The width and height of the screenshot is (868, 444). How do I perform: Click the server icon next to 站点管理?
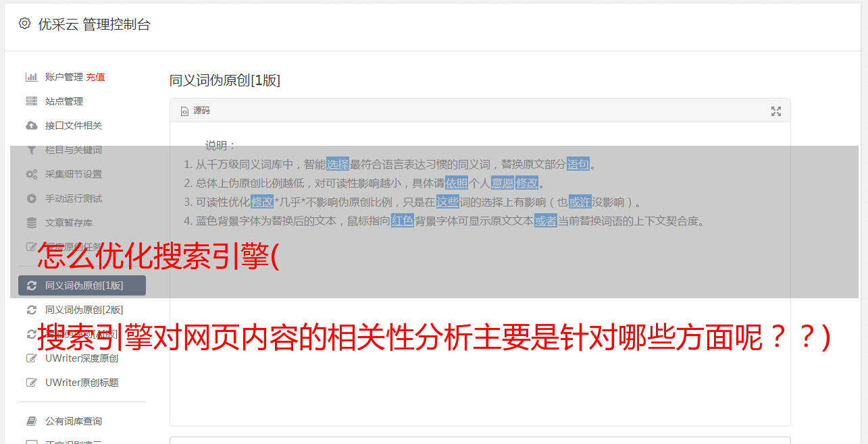tap(31, 101)
